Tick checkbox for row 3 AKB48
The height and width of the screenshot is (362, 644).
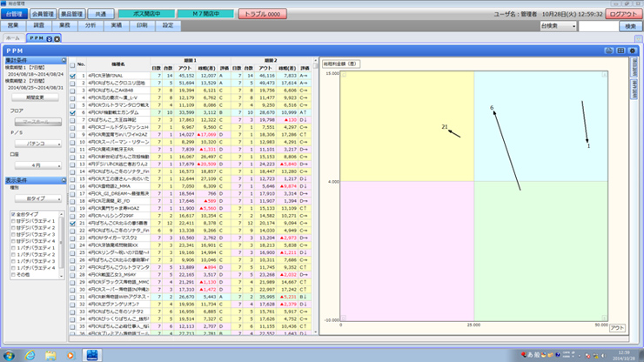(73, 90)
